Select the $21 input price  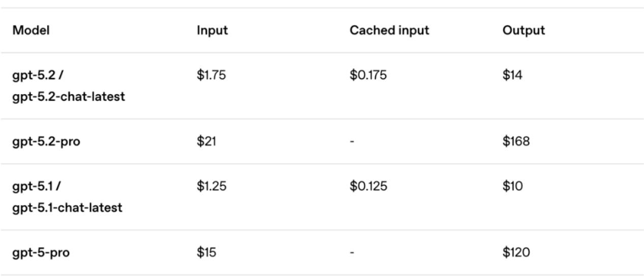click(x=206, y=141)
